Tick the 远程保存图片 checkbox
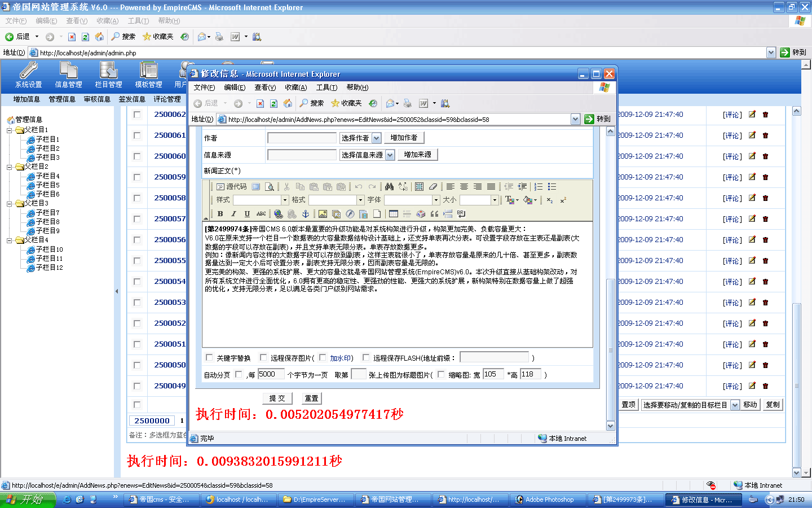The width and height of the screenshot is (812, 508). [263, 357]
